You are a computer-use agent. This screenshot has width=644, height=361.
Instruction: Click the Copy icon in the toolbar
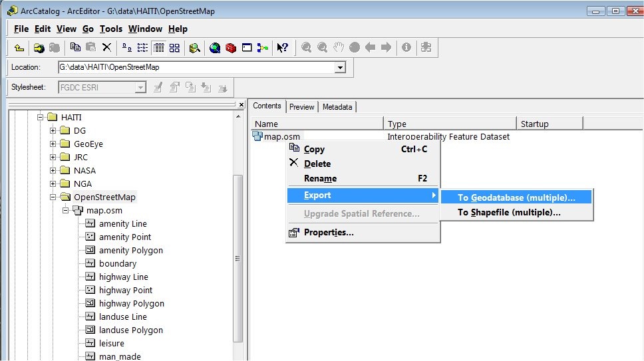75,48
